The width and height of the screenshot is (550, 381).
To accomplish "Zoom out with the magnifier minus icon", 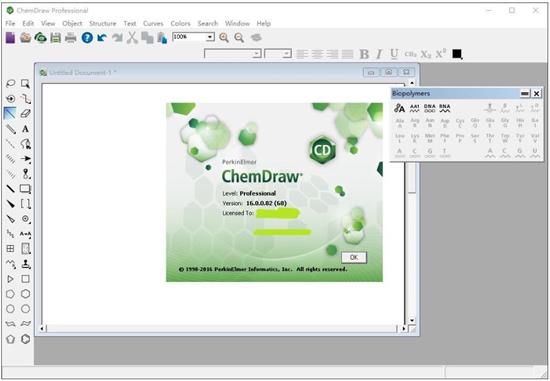I will coord(239,37).
